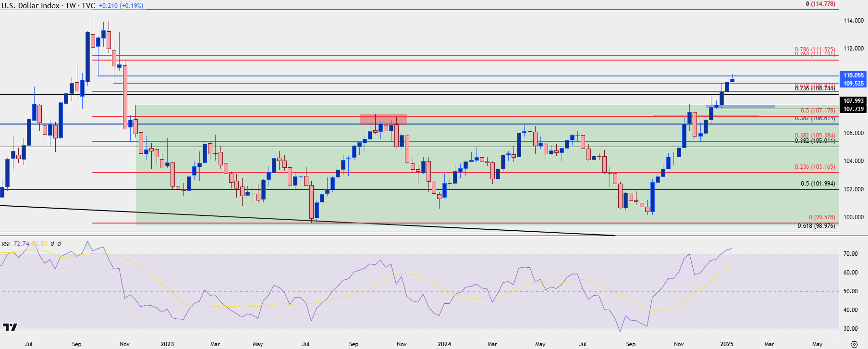This screenshot has width=868, height=349.
Task: Select the 0.786 (111.525) Fibonacci label
Action: tap(815, 50)
